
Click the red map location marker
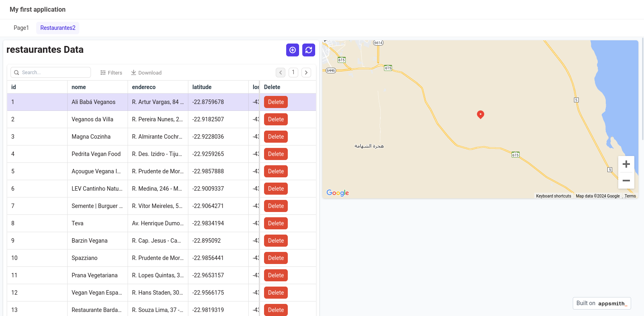click(x=480, y=114)
